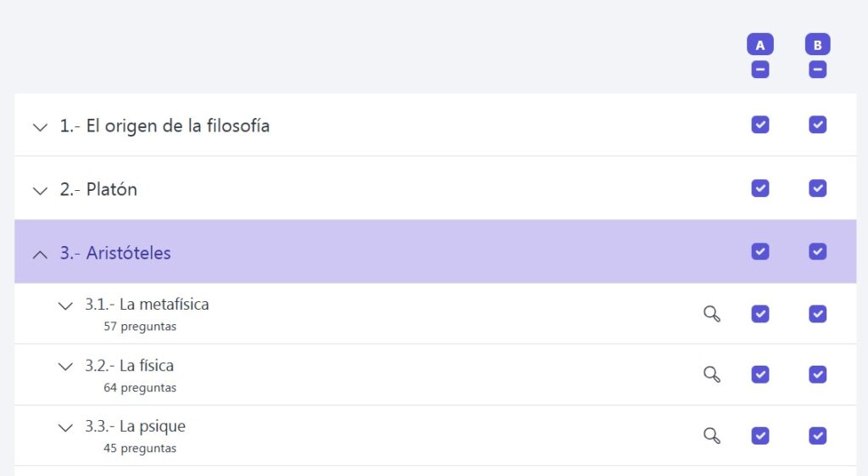Image resolution: width=868 pixels, height=476 pixels.
Task: Click the A column header badge
Action: tap(759, 45)
